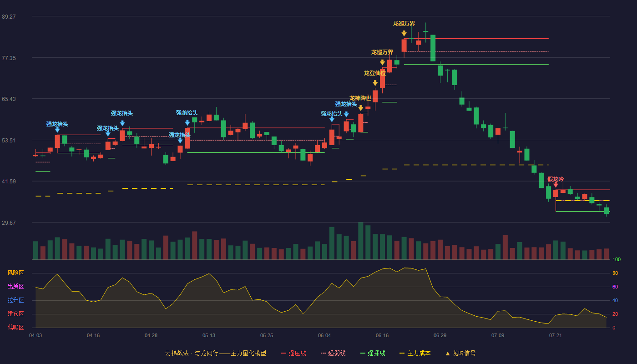The height and width of the screenshot is (364, 637).
Task: Toggle the 强弱线 legend series
Action: point(333,353)
